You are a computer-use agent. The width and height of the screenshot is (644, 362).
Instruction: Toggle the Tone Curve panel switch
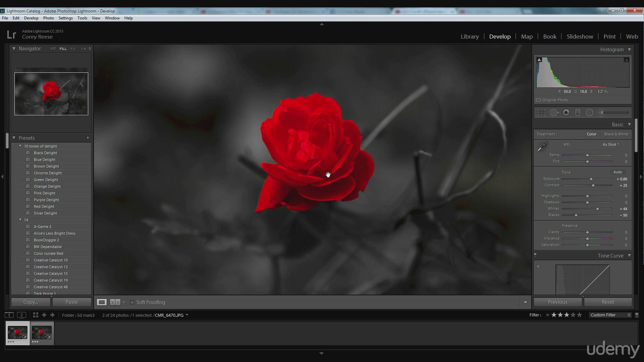point(535,255)
